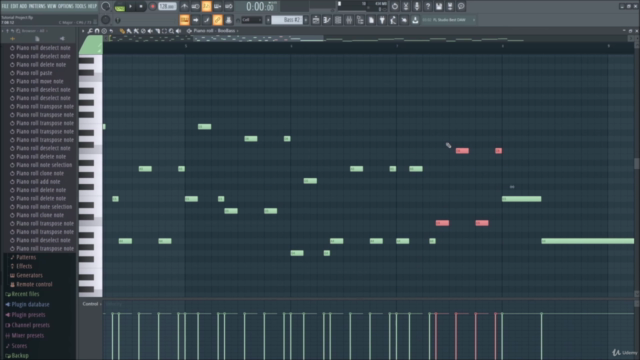Click the 0:00:00 time display
This screenshot has width=640, height=360.
(x=260, y=7)
